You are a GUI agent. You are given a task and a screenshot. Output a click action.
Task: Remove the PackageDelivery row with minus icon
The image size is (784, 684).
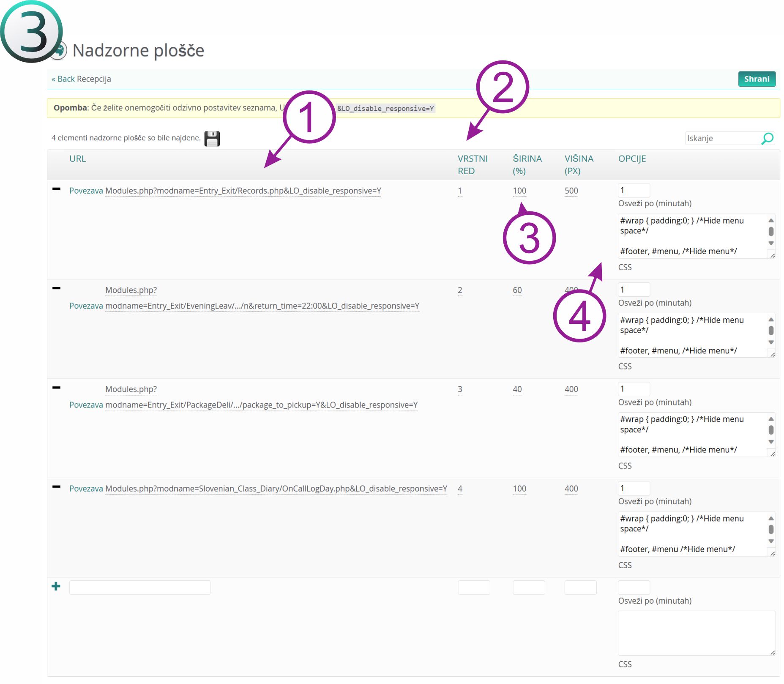(56, 388)
